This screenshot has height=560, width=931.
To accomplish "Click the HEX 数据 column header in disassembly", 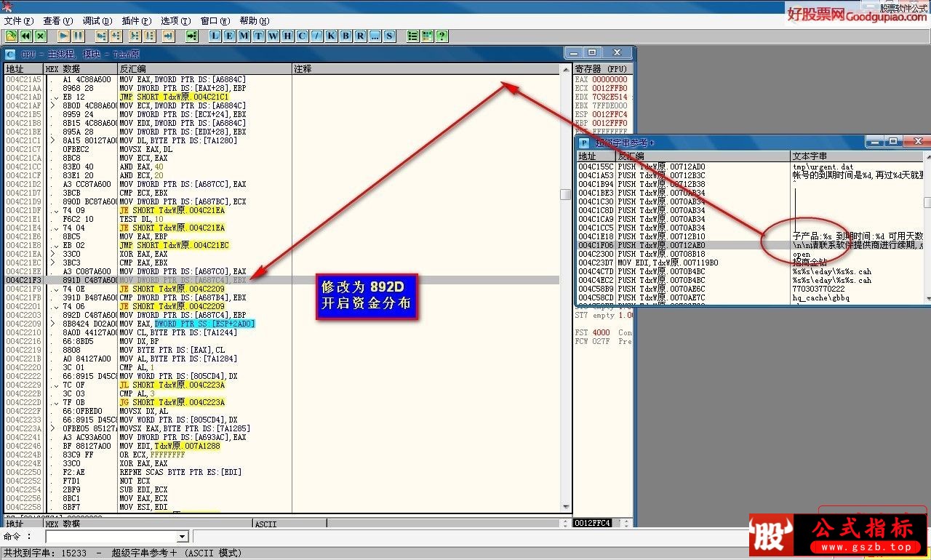I will (x=80, y=68).
